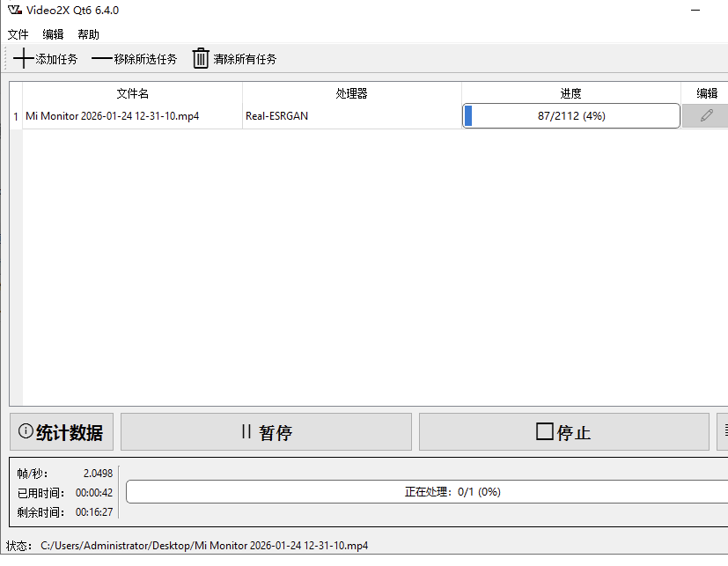Open the 帮助 (Help) menu
This screenshot has width=728, height=566.
click(88, 34)
